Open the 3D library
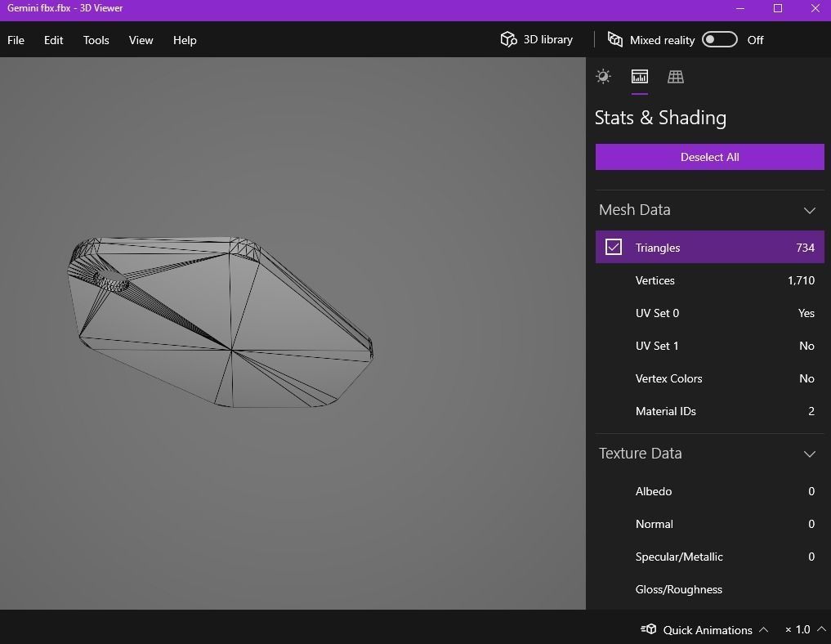 click(x=536, y=40)
